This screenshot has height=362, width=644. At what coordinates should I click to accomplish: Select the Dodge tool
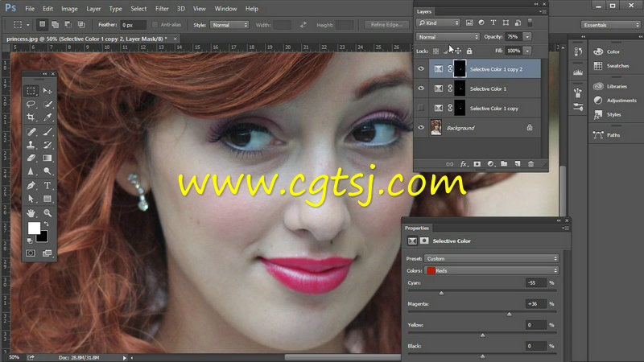click(x=47, y=171)
